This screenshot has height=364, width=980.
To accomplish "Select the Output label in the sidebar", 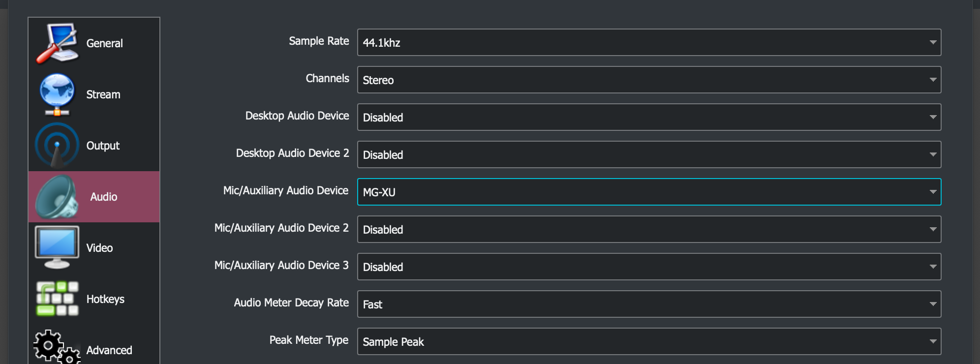I will point(103,146).
